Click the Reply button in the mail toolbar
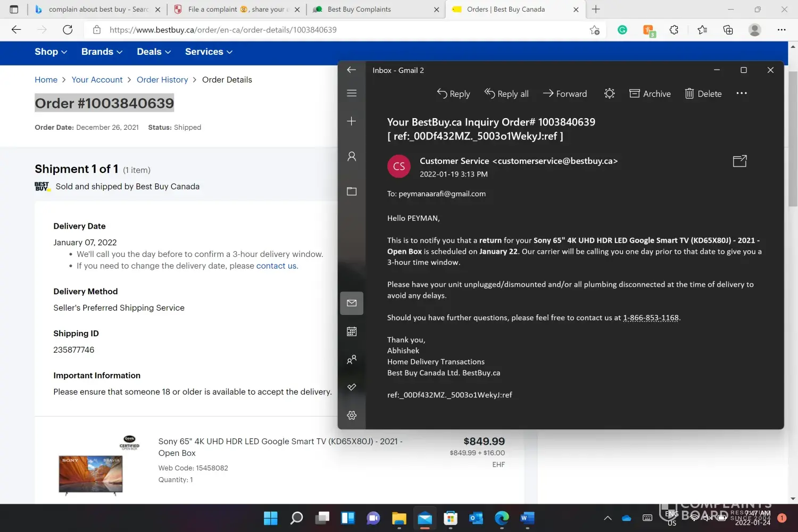This screenshot has width=798, height=532. click(x=453, y=94)
